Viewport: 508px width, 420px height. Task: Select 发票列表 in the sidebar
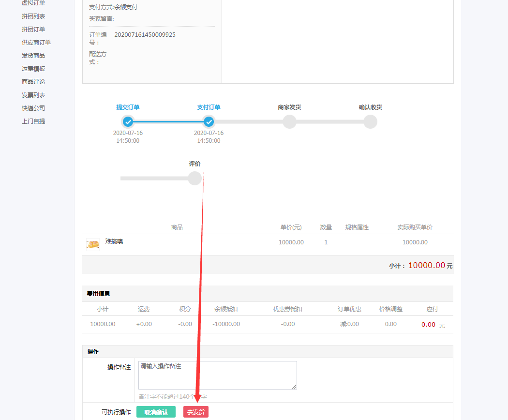coord(33,95)
